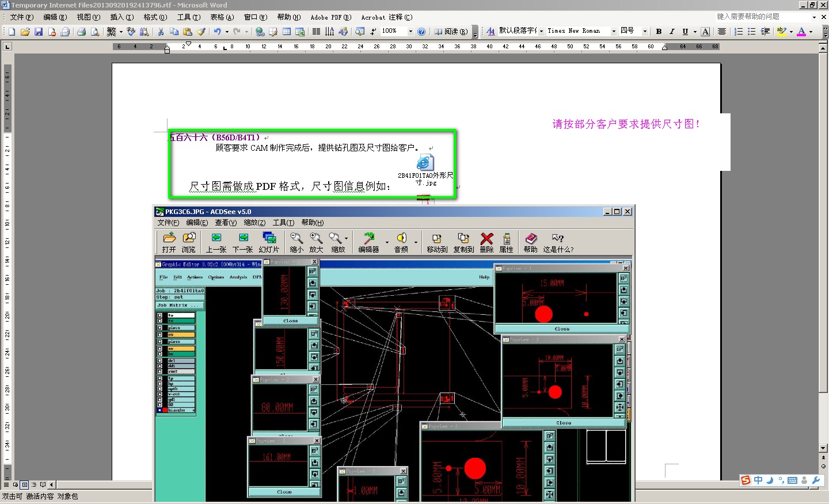The width and height of the screenshot is (829, 504).
Task: Open the zoom 100% dropdown
Action: 410,31
